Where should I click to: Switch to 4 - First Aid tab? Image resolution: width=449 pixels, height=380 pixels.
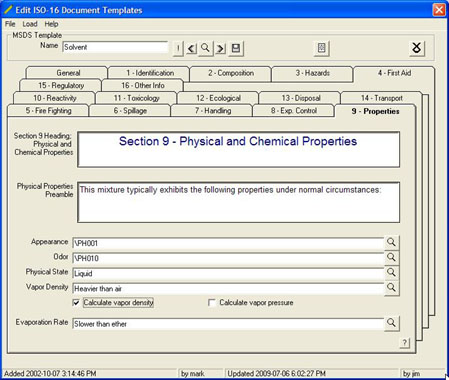coord(394,73)
